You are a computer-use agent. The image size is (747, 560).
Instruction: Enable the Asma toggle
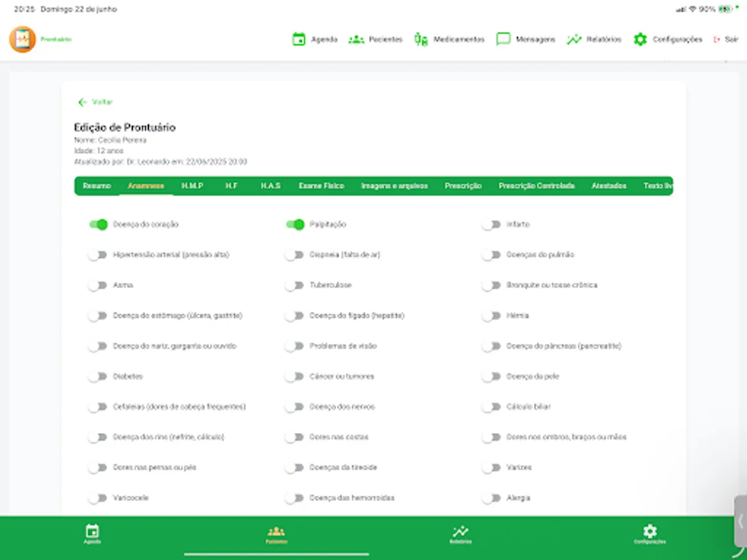(x=98, y=285)
